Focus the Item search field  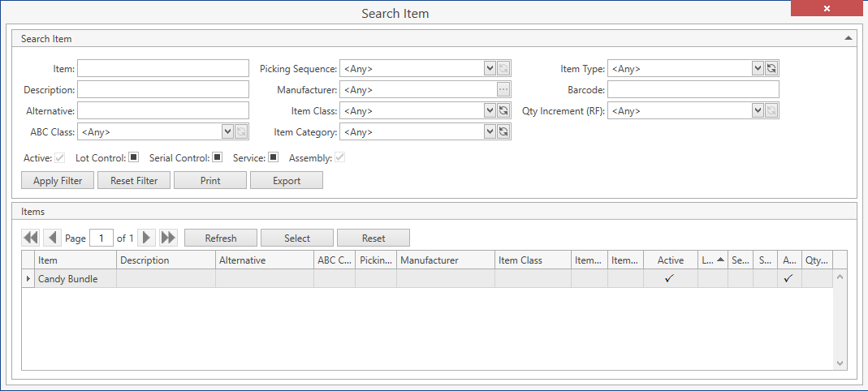(x=163, y=69)
